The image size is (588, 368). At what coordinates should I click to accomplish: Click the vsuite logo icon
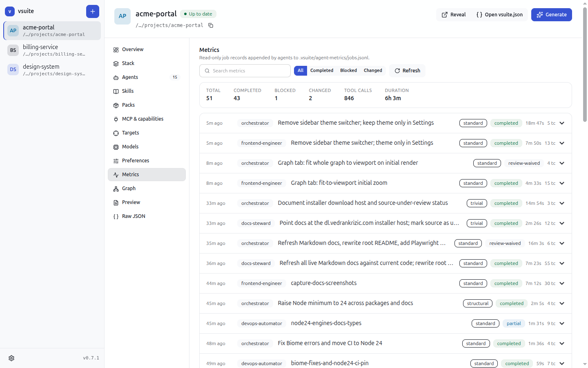click(10, 11)
